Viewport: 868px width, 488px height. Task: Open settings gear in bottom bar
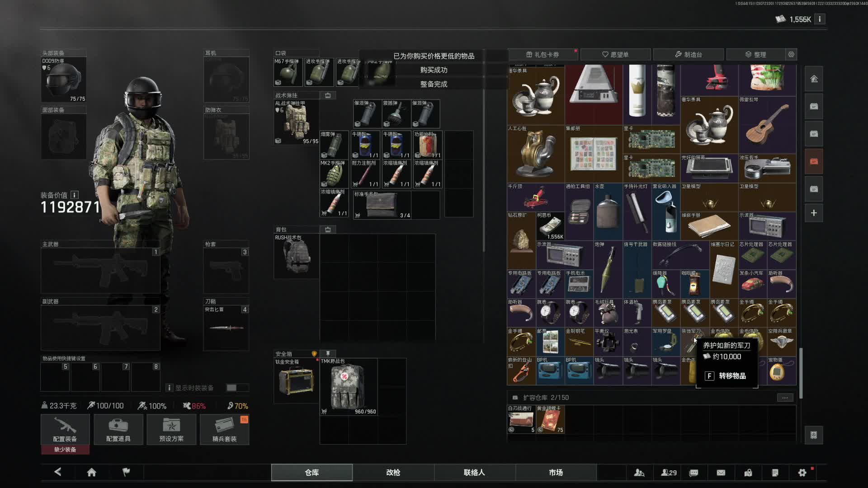802,473
